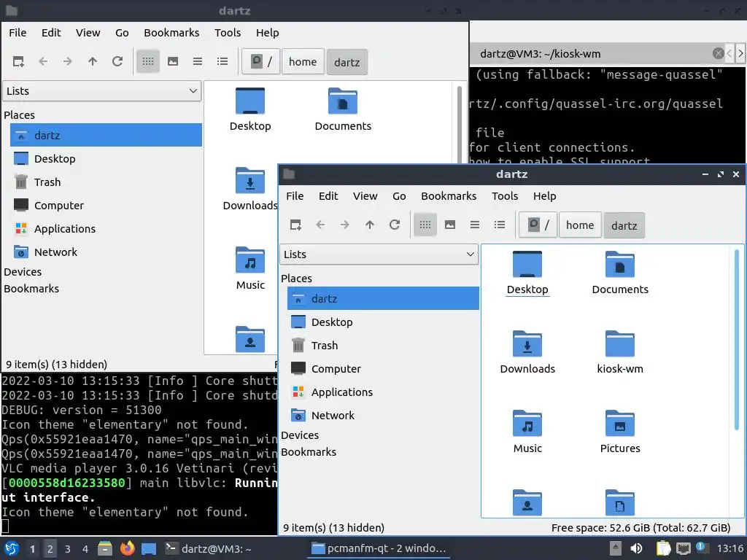Click dartz path button in front window

tap(624, 225)
